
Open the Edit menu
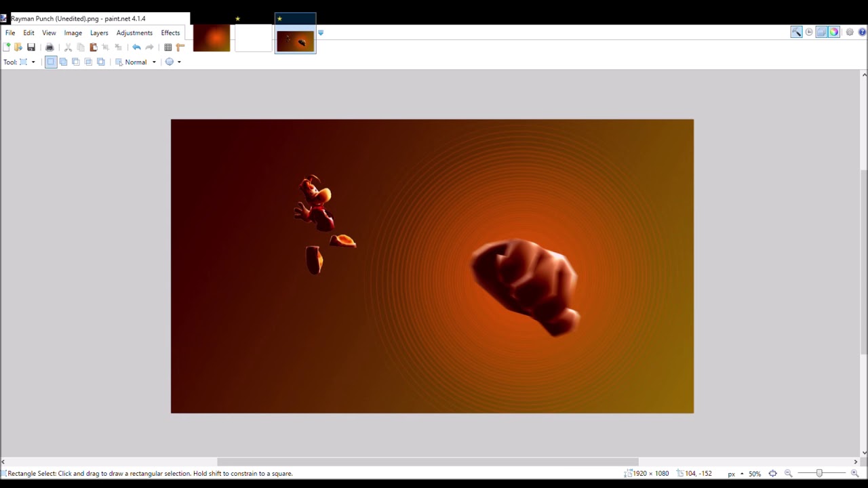[x=28, y=33]
